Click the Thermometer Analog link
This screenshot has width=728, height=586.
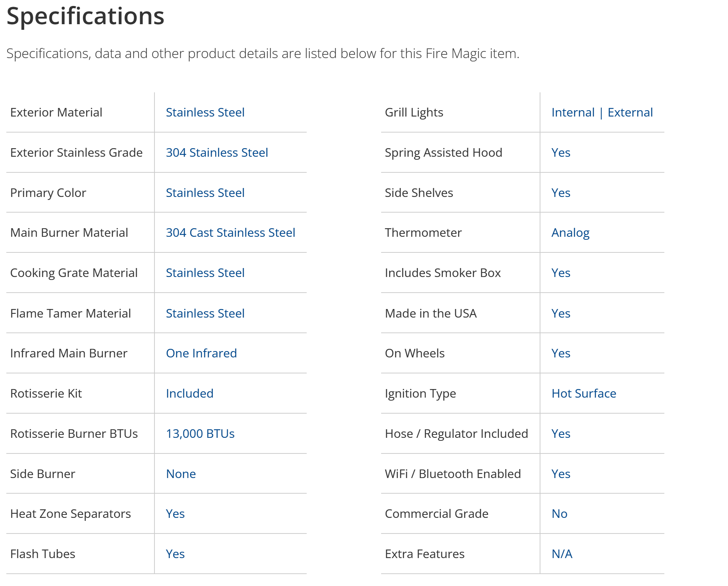tap(570, 233)
